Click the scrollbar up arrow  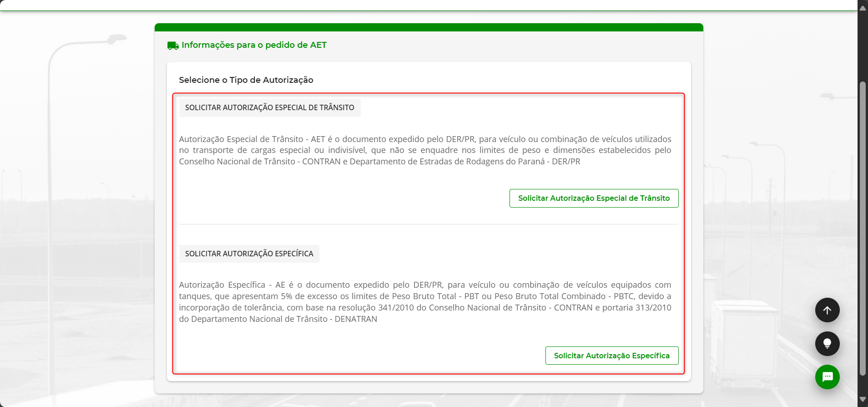coord(863,8)
